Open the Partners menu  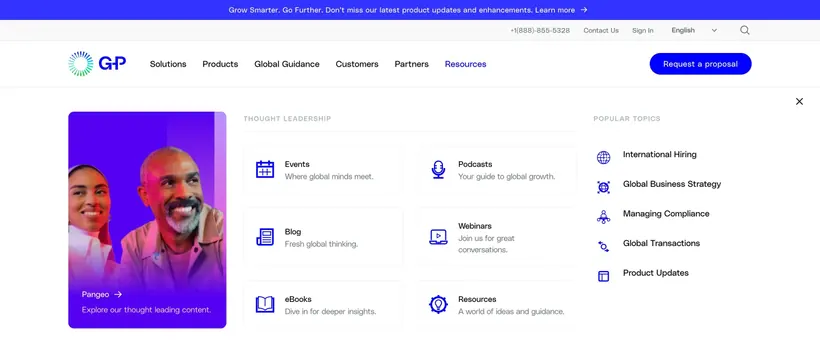click(412, 64)
